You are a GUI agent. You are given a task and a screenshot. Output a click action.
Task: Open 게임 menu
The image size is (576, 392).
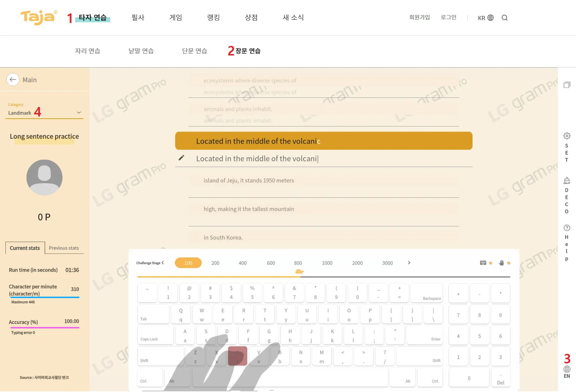[x=176, y=17]
